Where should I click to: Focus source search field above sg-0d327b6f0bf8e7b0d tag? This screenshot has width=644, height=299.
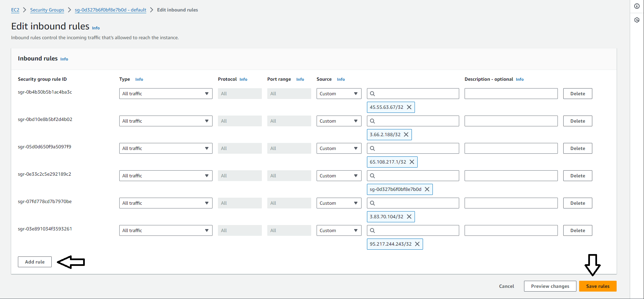point(413,176)
